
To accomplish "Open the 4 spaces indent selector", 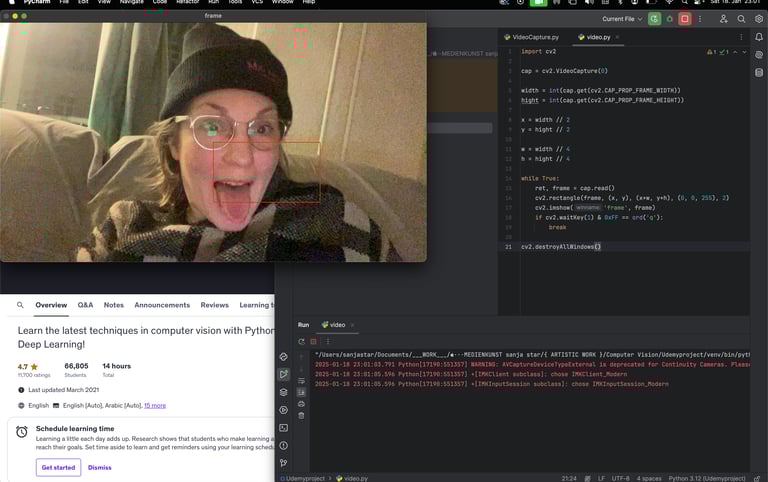I will pos(649,479).
